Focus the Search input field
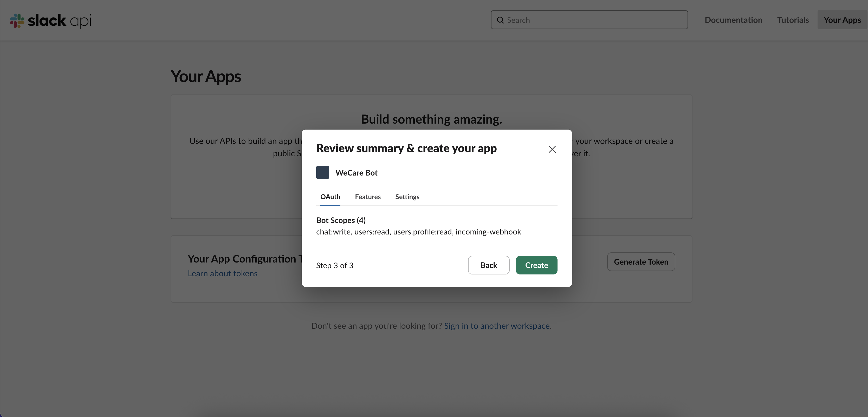Screen dimensions: 868x417 595,20
